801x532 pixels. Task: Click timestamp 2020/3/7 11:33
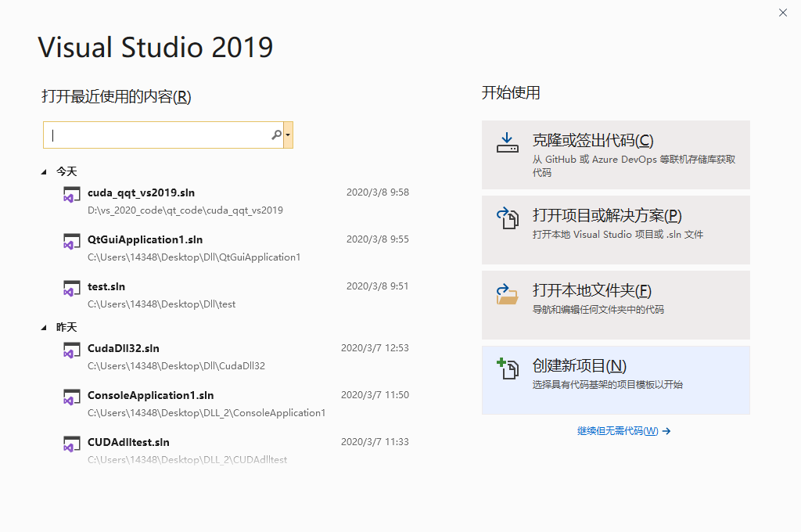pos(375,442)
